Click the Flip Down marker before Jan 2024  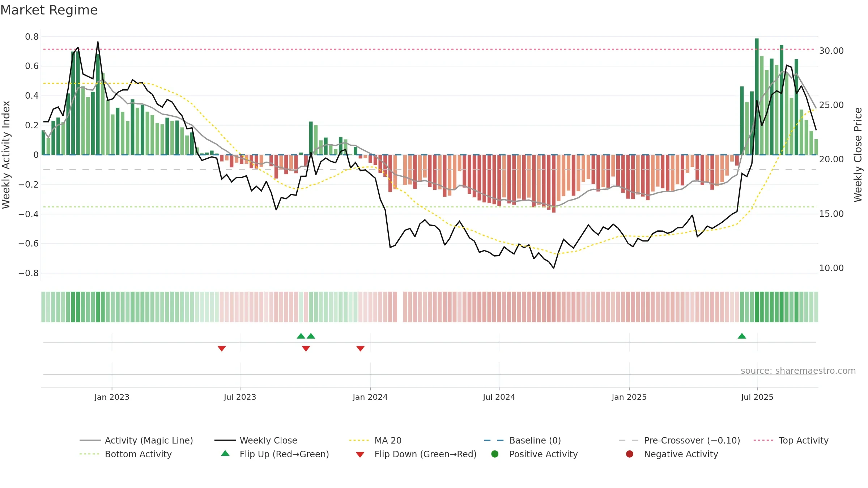[360, 348]
